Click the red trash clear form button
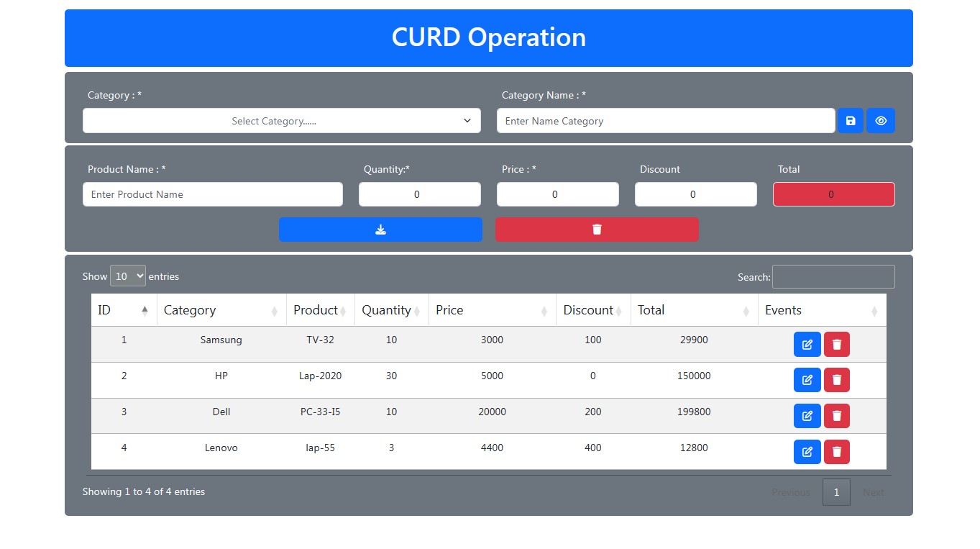Image resolution: width=980 pixels, height=549 pixels. [597, 230]
